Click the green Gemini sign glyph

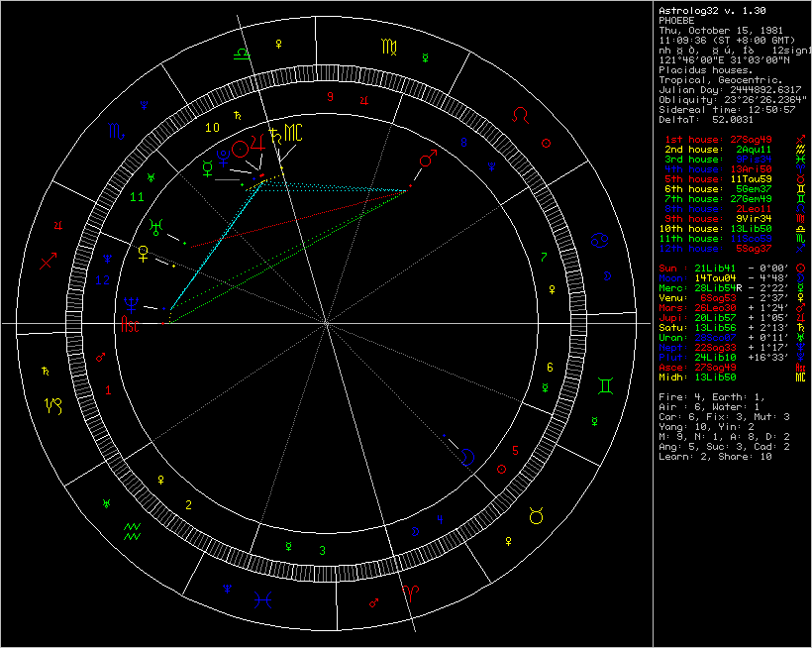[x=603, y=386]
